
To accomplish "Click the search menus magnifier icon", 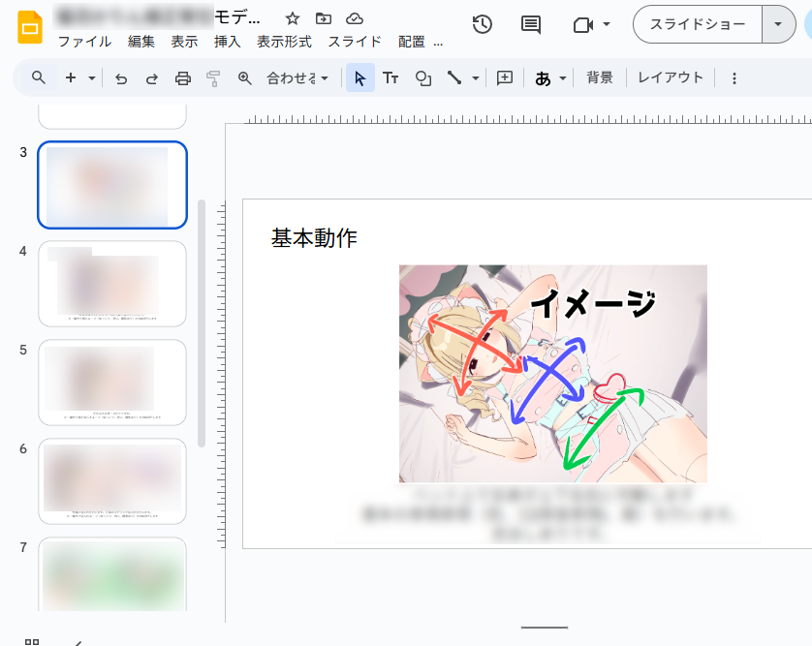I will point(39,77).
